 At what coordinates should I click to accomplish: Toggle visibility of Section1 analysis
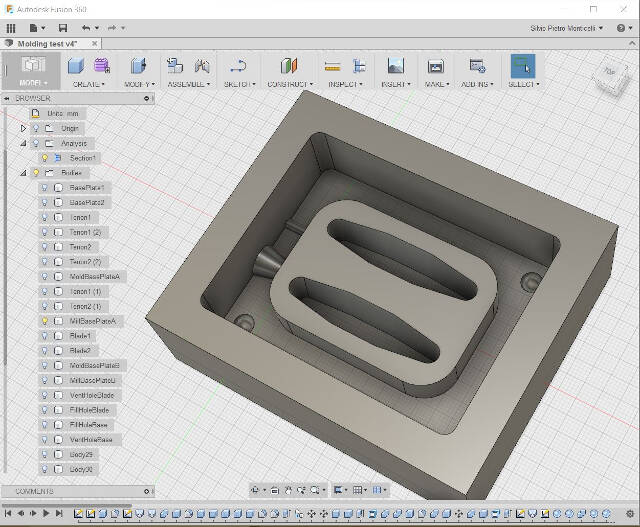[45, 158]
